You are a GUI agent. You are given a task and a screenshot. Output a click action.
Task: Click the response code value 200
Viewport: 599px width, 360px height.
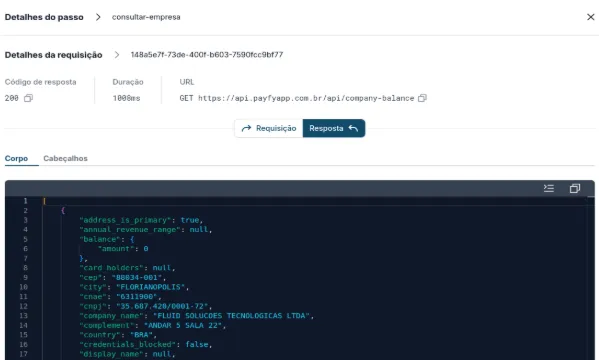point(11,98)
